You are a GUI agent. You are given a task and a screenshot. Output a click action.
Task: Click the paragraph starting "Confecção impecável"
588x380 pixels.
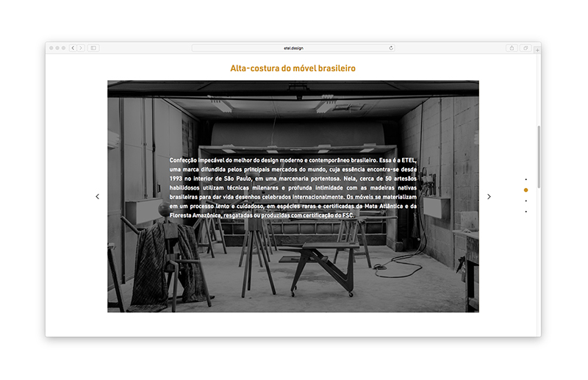click(x=293, y=187)
